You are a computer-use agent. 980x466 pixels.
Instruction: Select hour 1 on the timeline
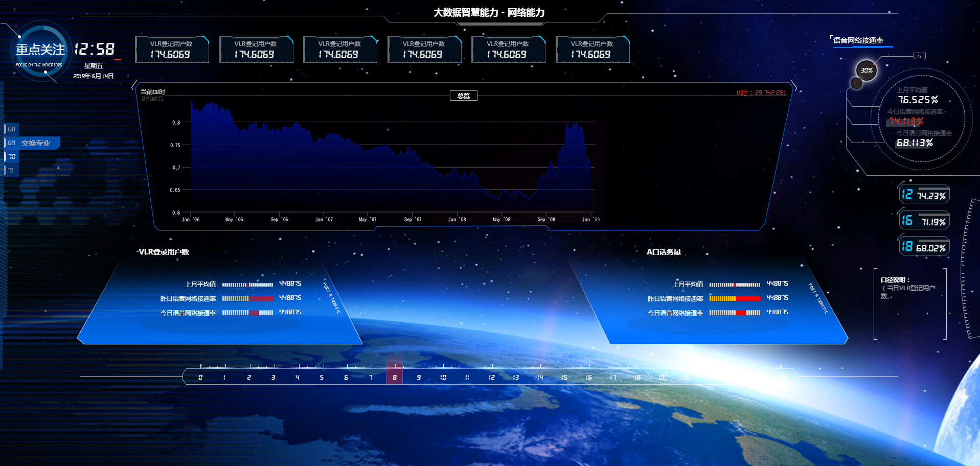tap(224, 378)
